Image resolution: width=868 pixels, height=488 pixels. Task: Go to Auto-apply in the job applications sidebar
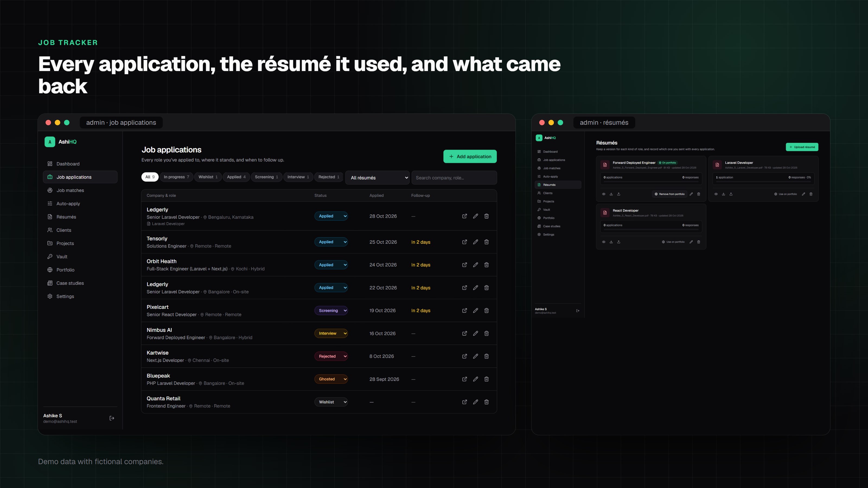(80, 203)
